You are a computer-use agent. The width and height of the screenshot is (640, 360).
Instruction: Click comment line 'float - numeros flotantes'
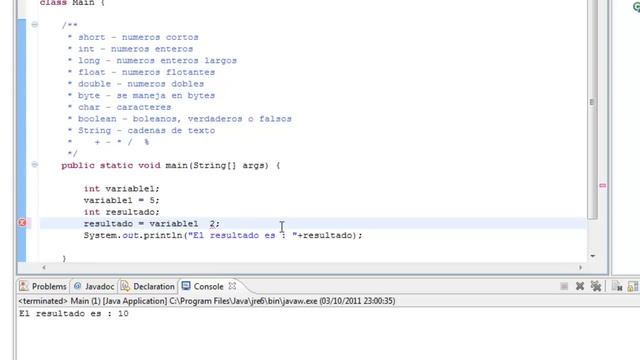coord(146,72)
